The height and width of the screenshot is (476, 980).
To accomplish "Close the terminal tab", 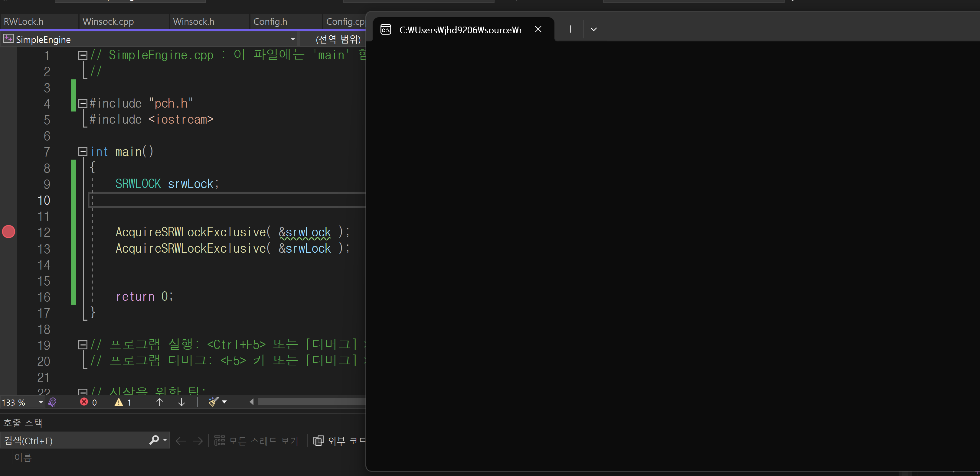I will (538, 29).
